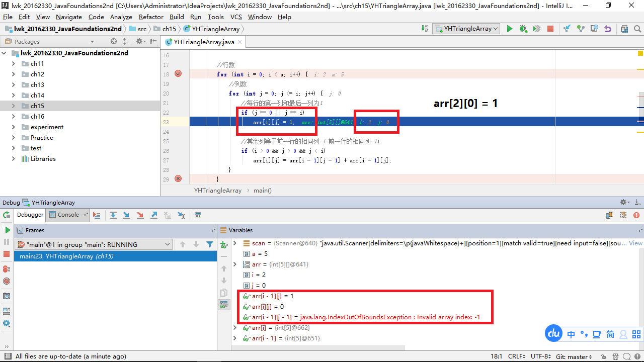Screen dimensions: 644x362
Task: Open the Refactor menu
Action: [151, 17]
